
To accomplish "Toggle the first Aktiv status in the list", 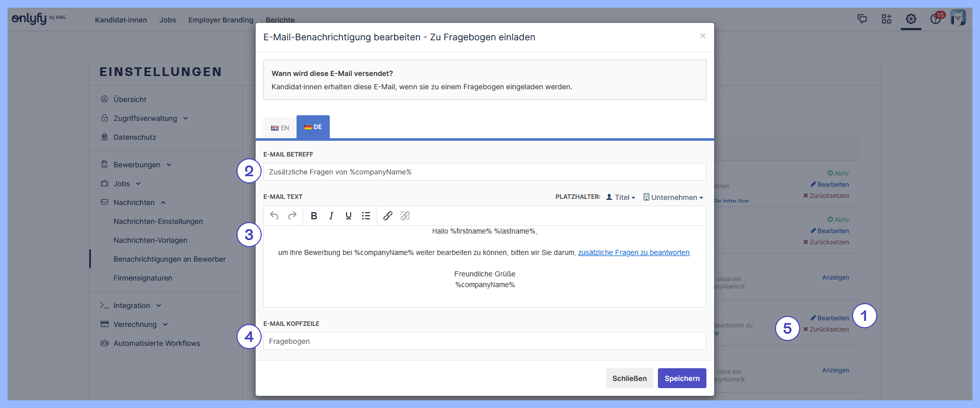I will 838,173.
